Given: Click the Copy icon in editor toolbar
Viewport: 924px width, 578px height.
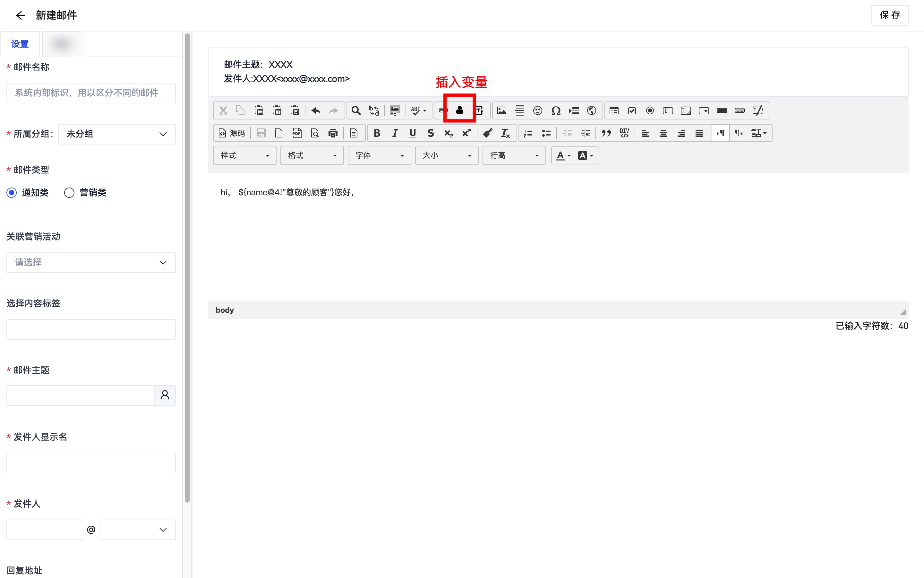Looking at the screenshot, I should pos(241,111).
